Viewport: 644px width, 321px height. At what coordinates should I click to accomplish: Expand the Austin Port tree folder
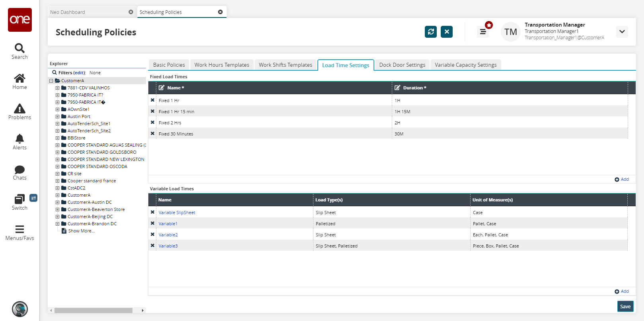(x=57, y=117)
